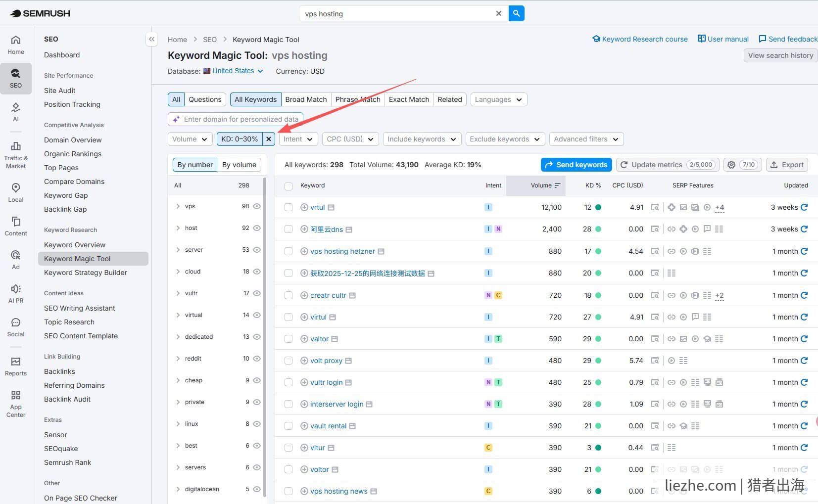Open the User manual link
818x504 pixels.
click(x=723, y=39)
